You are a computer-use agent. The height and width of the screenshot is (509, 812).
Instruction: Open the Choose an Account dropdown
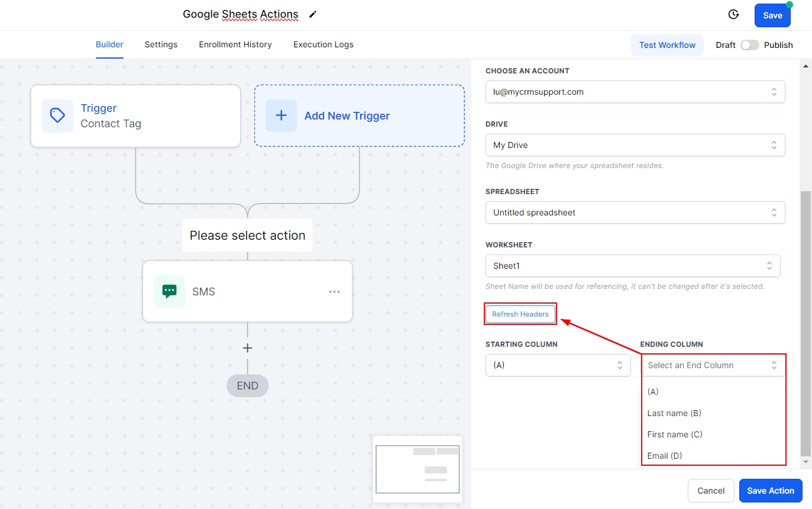pos(635,92)
